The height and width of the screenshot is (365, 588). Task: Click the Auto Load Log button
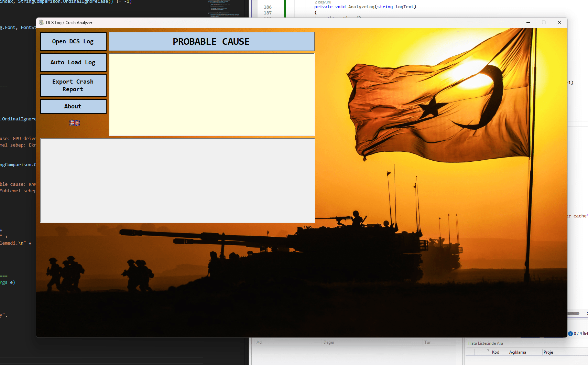[x=73, y=62]
